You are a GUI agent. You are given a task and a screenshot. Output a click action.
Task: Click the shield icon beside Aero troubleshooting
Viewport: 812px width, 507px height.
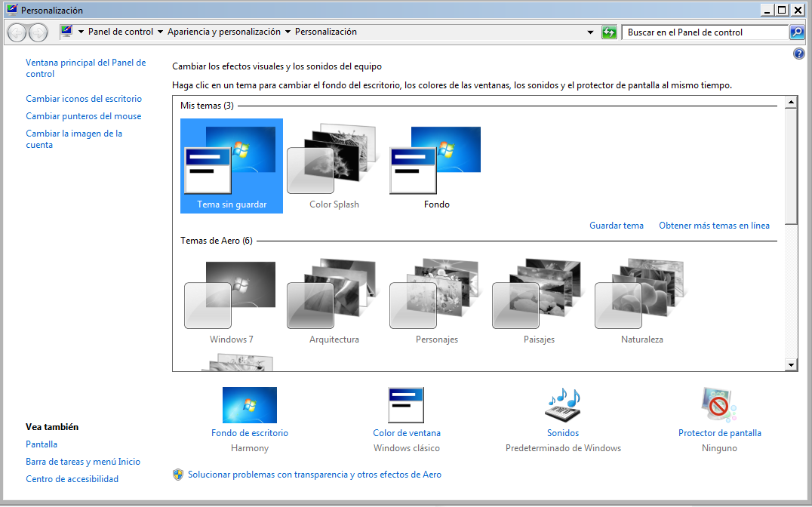(178, 475)
